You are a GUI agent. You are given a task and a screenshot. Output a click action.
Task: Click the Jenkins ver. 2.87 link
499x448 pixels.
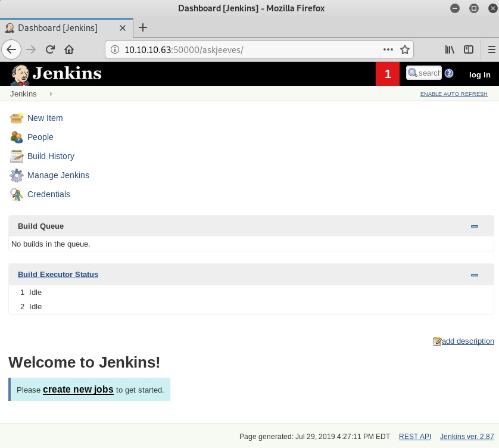(466, 437)
